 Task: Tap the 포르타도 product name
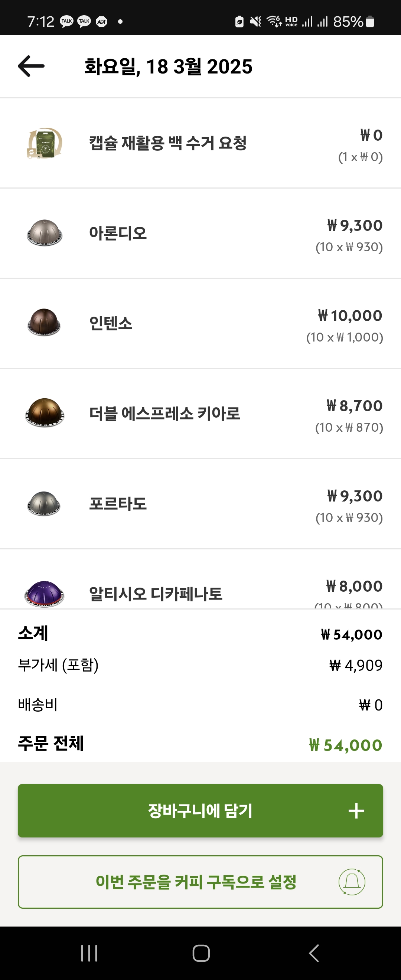pyautogui.click(x=118, y=503)
